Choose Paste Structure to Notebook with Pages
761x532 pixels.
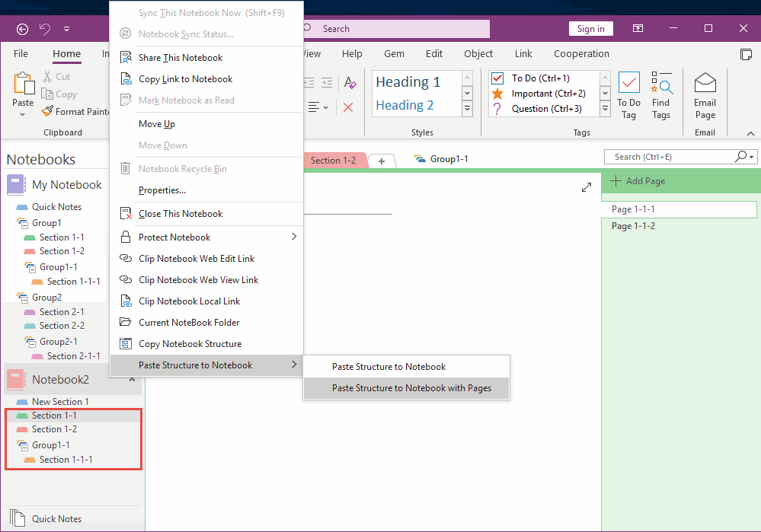tap(406, 388)
